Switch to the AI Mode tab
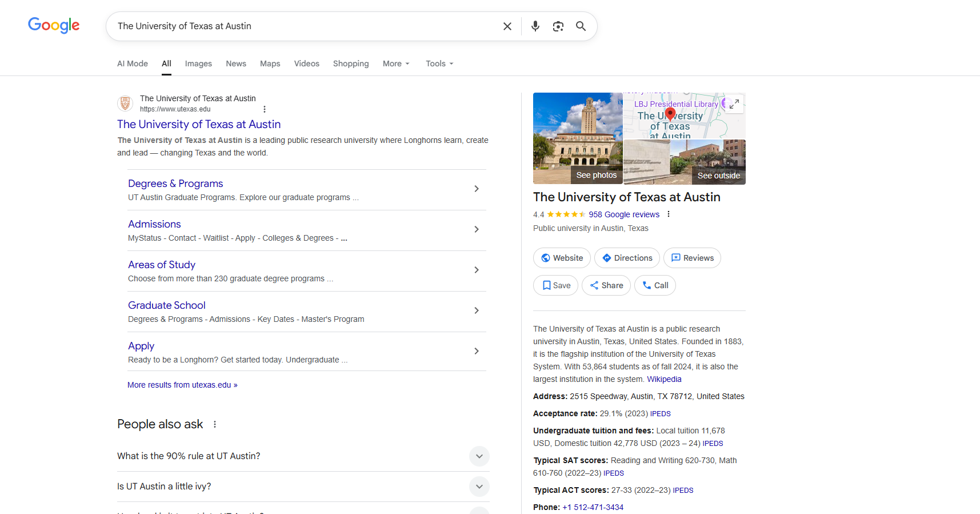This screenshot has width=980, height=514. [x=133, y=63]
